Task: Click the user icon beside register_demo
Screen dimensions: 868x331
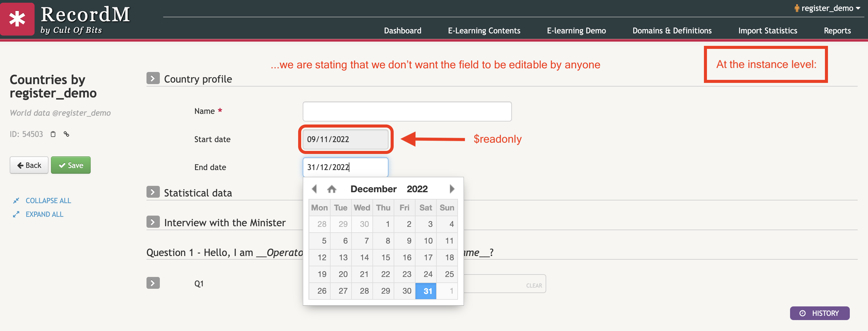Action: click(797, 8)
